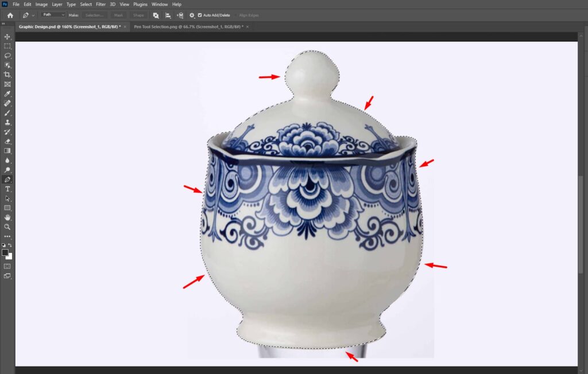Select the Frame tool
The image size is (588, 374).
tap(7, 84)
